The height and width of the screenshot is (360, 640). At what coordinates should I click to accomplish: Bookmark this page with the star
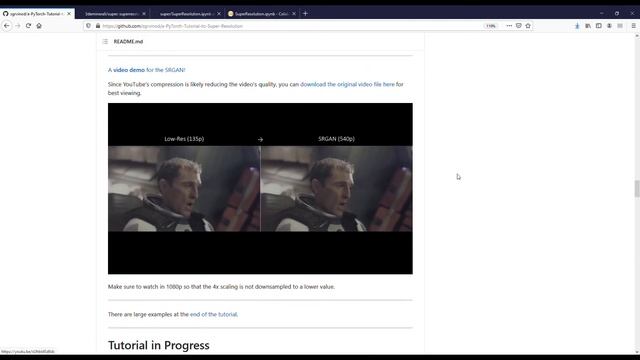(x=528, y=26)
